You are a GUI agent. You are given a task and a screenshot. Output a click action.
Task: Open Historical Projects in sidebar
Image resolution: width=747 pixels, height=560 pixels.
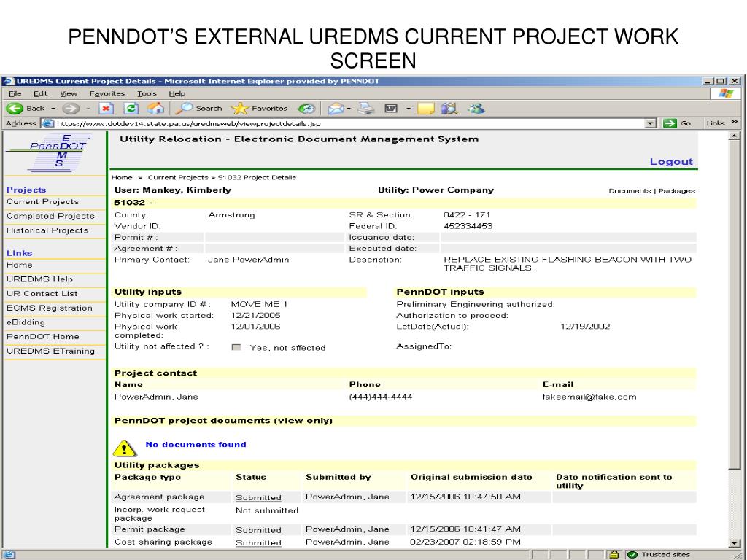[x=47, y=230]
